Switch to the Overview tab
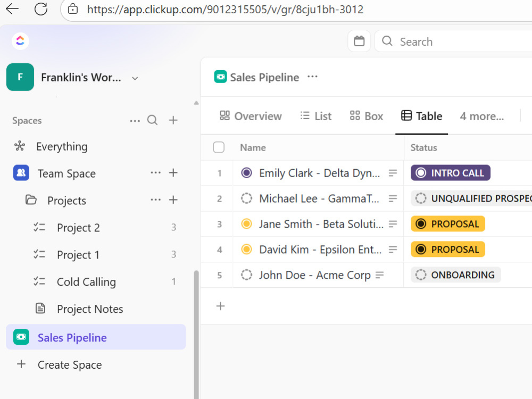The height and width of the screenshot is (399, 532). tap(251, 116)
